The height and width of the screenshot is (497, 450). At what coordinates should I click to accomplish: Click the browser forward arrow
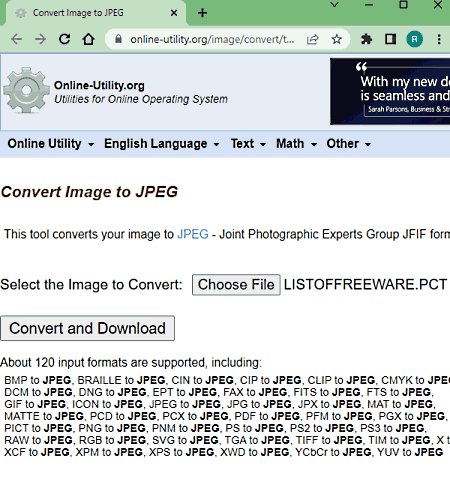40,39
